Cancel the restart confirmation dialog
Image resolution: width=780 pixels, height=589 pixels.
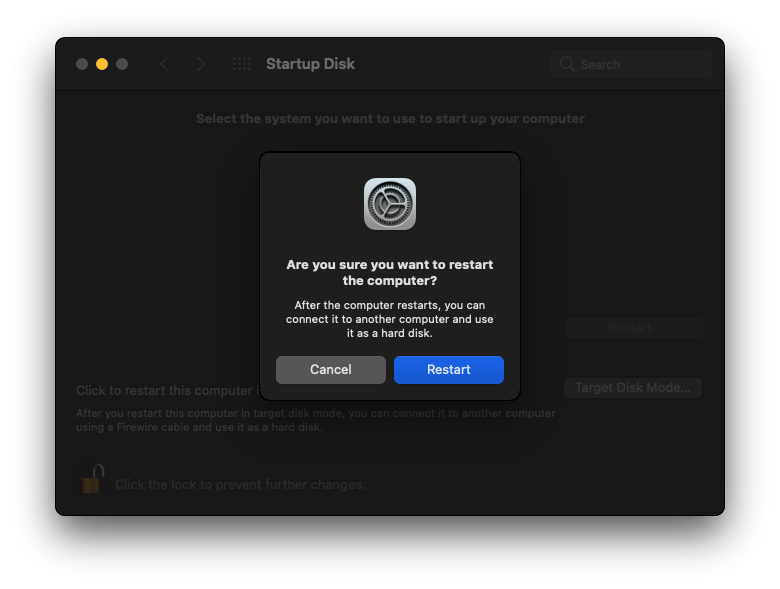tap(330, 370)
